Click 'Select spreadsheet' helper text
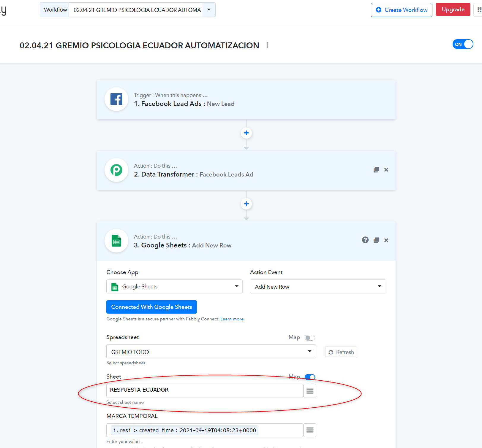This screenshot has height=448, width=482. [126, 363]
